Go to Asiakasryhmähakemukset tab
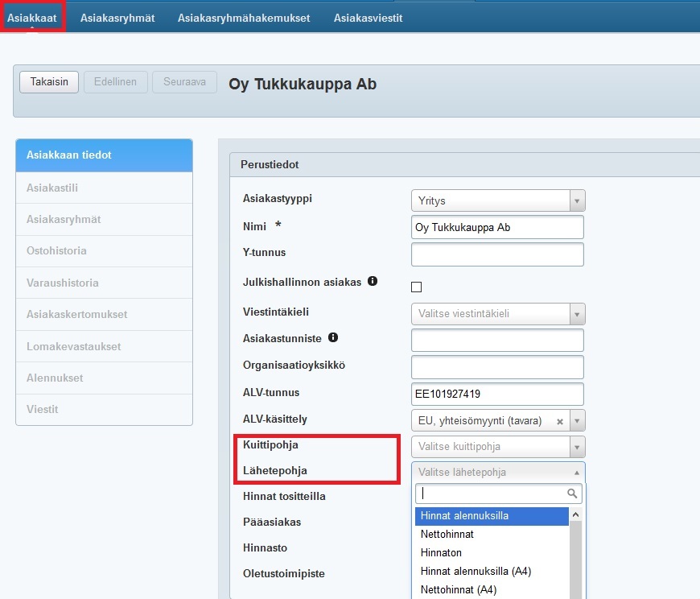Viewport: 700px width, 599px height. click(x=244, y=18)
